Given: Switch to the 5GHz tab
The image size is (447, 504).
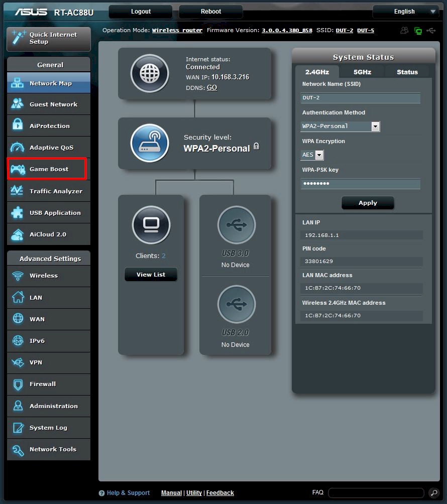Looking at the screenshot, I should tap(362, 72).
